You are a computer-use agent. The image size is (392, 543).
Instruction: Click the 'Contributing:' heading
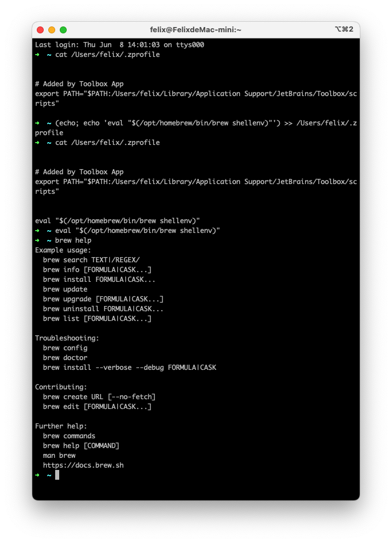point(61,387)
